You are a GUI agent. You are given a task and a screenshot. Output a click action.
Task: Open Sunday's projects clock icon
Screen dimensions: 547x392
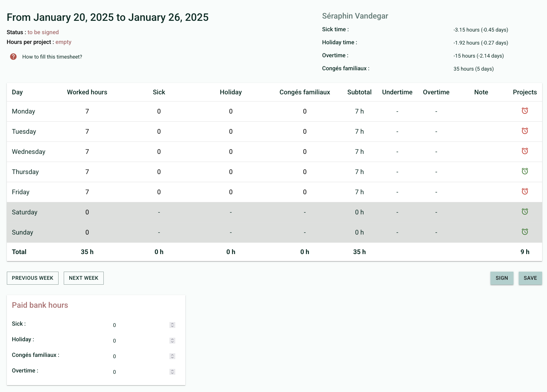[525, 232]
